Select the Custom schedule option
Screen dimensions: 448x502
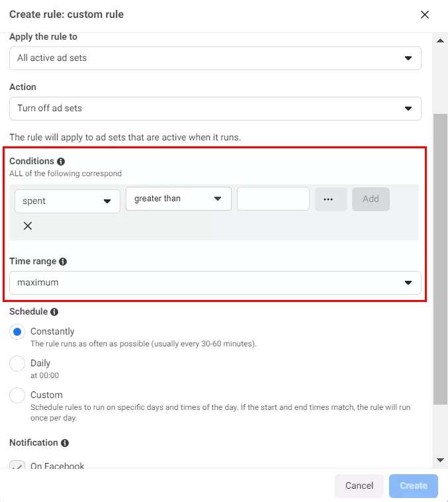point(17,395)
